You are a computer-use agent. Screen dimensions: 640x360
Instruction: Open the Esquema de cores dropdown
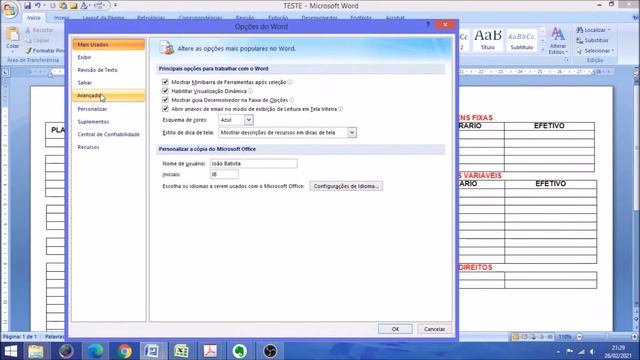click(249, 120)
